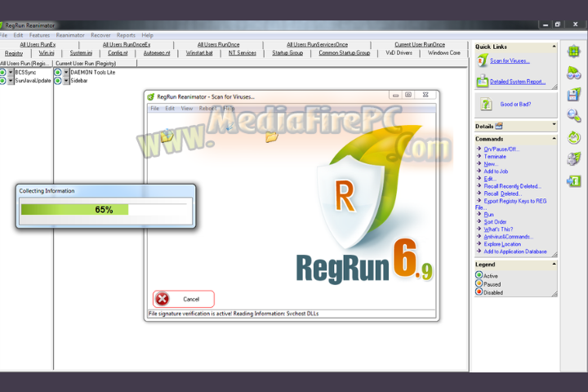Image resolution: width=588 pixels, height=392 pixels.
Task: Switch to the All Users RunEx tab
Action: [x=38, y=45]
